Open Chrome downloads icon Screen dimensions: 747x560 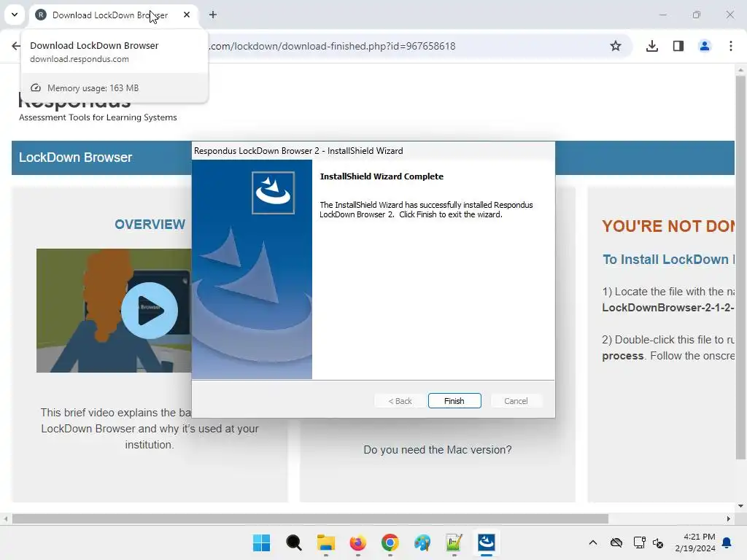pyautogui.click(x=651, y=46)
